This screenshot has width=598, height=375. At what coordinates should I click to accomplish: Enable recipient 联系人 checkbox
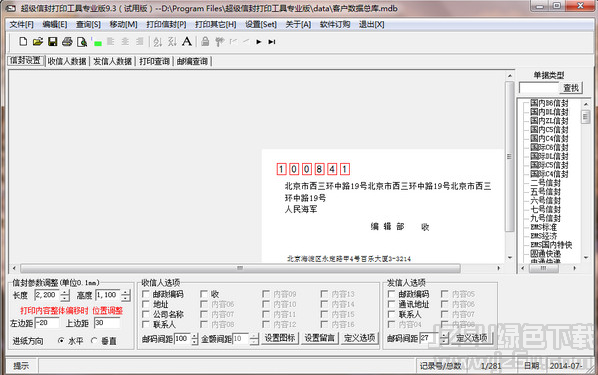point(146,325)
